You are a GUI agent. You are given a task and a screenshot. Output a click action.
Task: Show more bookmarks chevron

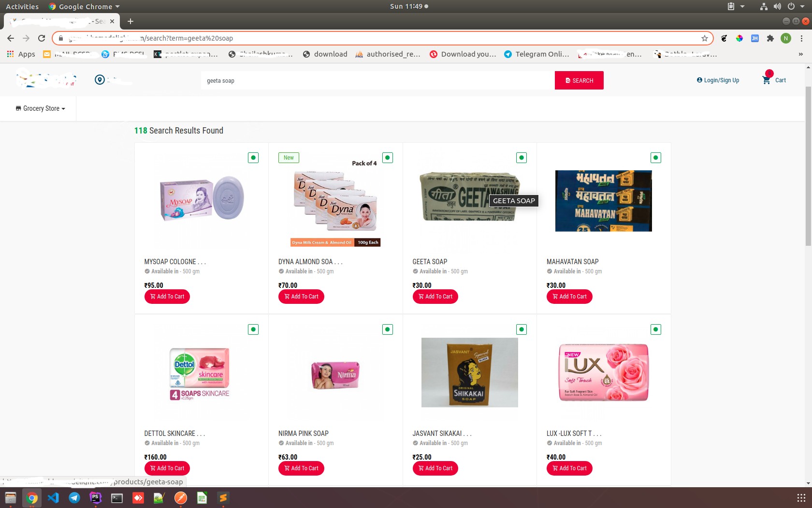(801, 54)
